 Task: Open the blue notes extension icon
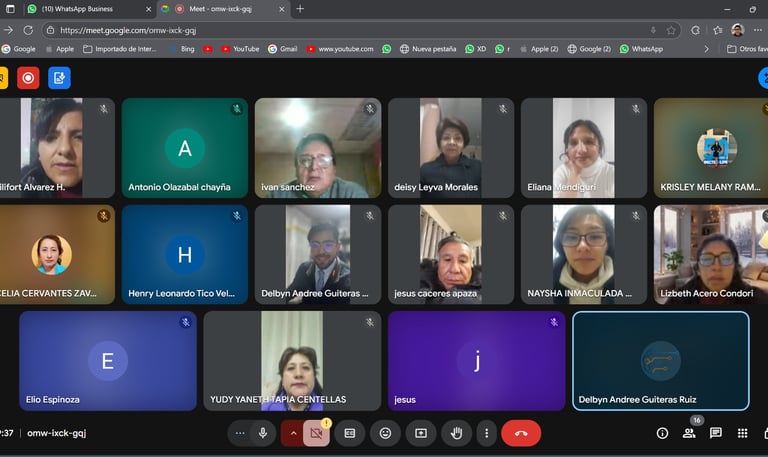59,78
